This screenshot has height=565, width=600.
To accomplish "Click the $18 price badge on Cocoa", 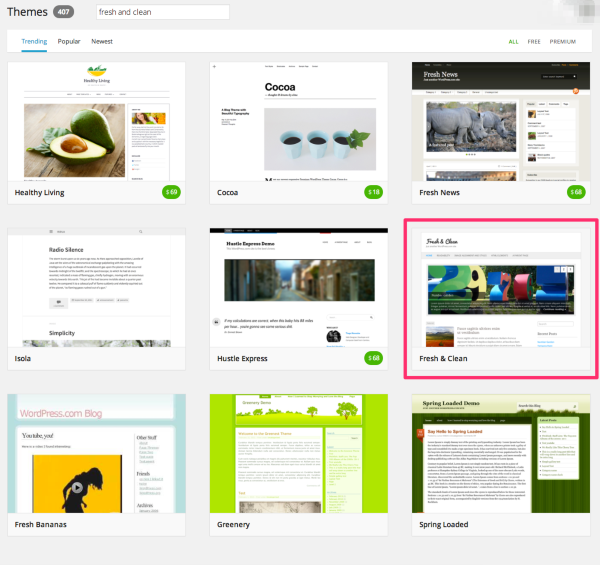I will 374,191.
